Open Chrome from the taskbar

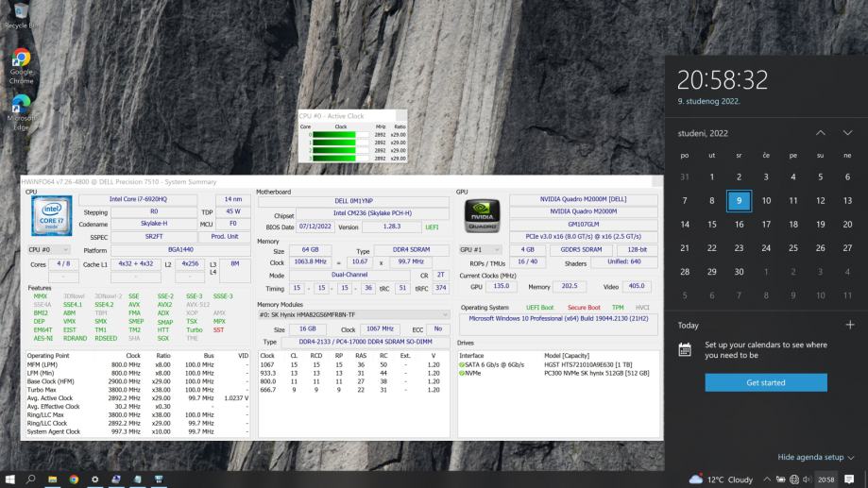[x=74, y=479]
